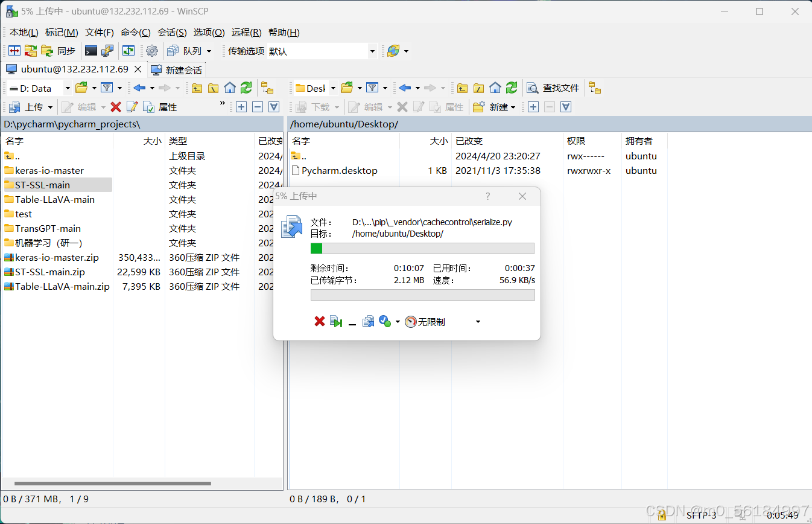Refresh the remote panel
This screenshot has height=524, width=812.
tap(512, 88)
